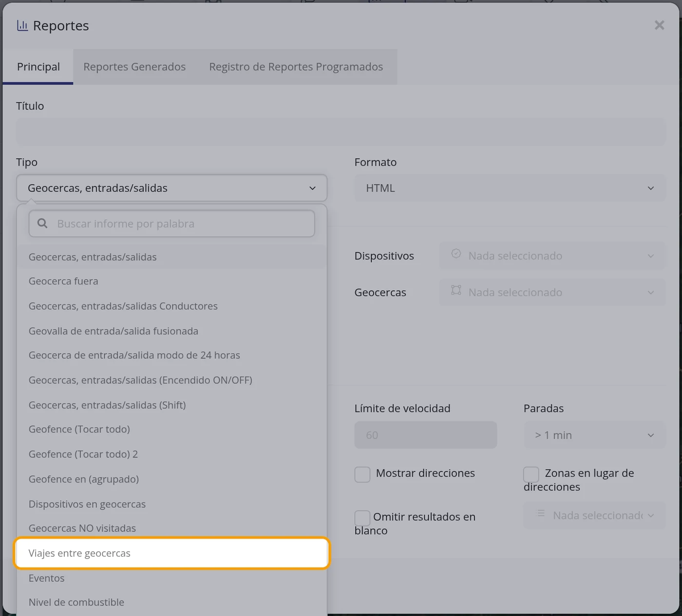
Task: Choose Geofence en (agrupado)
Action: (171, 479)
